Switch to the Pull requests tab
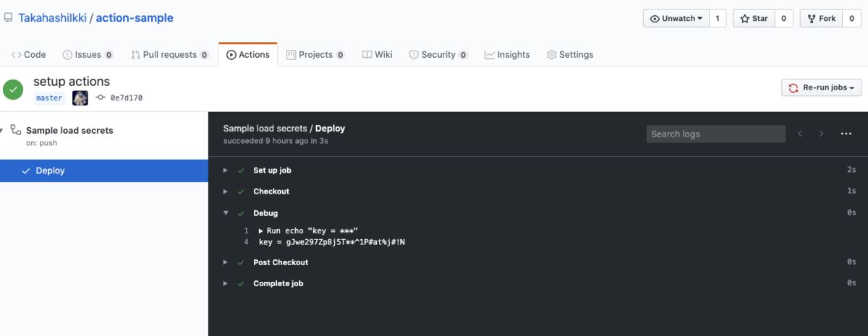868x336 pixels. coord(170,54)
